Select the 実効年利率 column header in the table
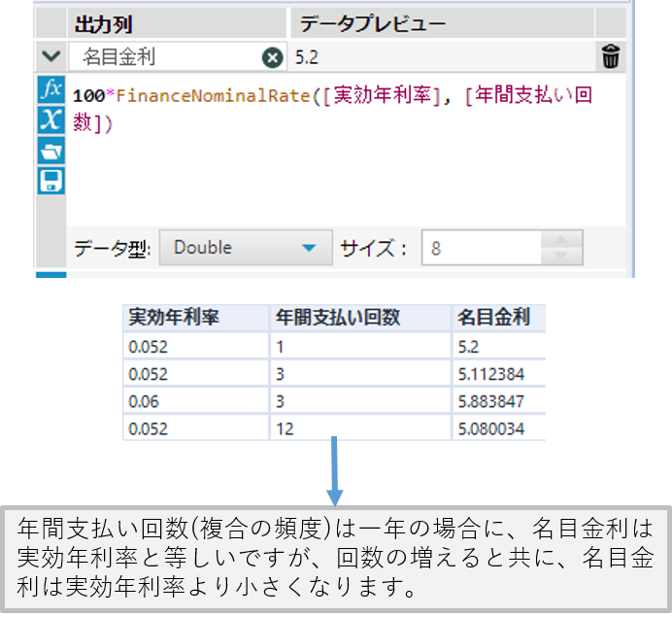The width and height of the screenshot is (672, 617). pos(174,318)
